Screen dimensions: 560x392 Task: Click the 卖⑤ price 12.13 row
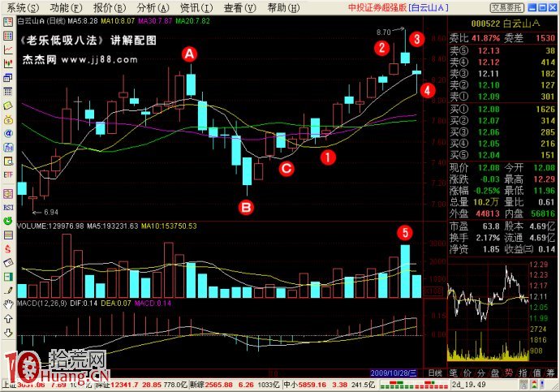[502, 50]
